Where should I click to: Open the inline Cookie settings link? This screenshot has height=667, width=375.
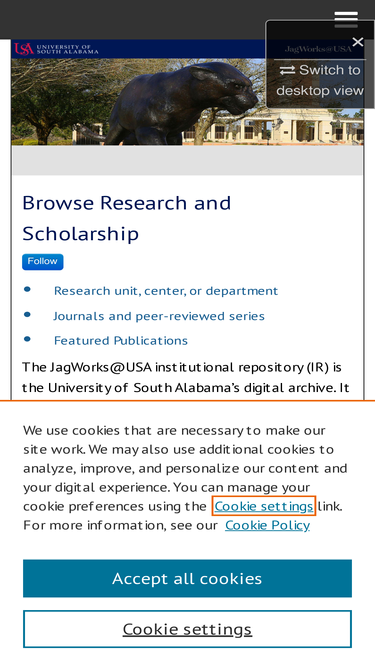click(x=264, y=506)
